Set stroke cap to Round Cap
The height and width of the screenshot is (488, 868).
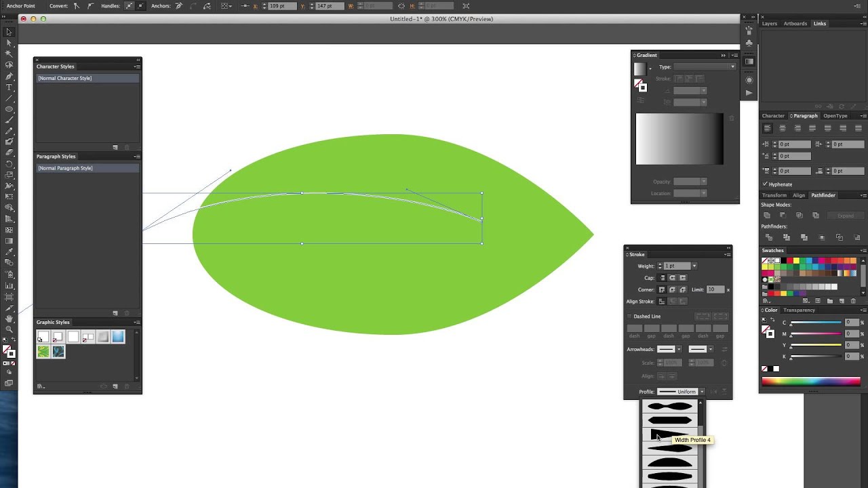672,278
